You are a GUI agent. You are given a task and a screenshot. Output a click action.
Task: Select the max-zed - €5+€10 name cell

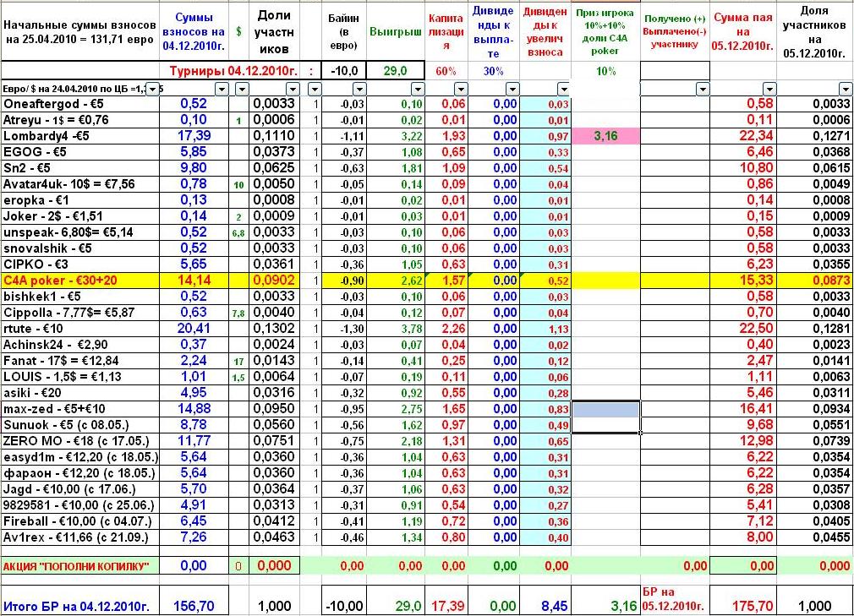pos(80,409)
